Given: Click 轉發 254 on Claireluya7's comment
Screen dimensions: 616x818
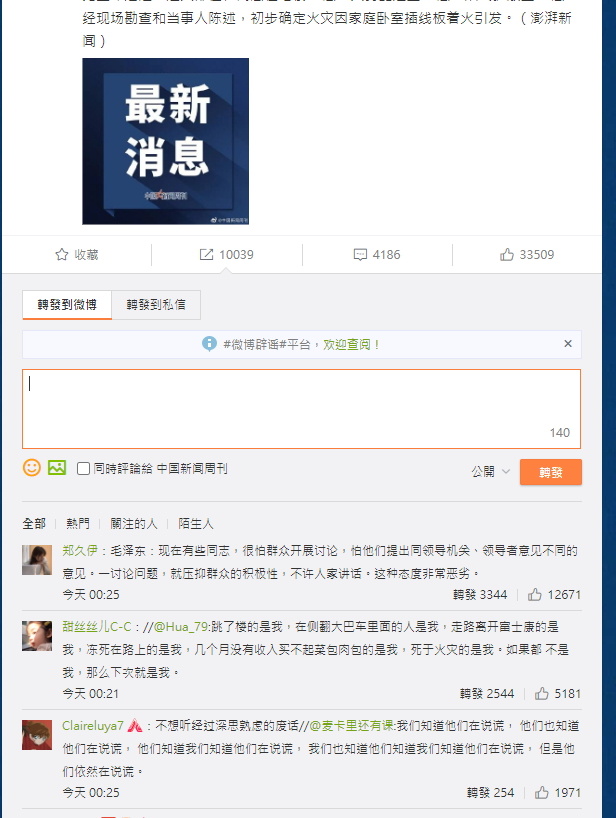Looking at the screenshot, I should (490, 793).
